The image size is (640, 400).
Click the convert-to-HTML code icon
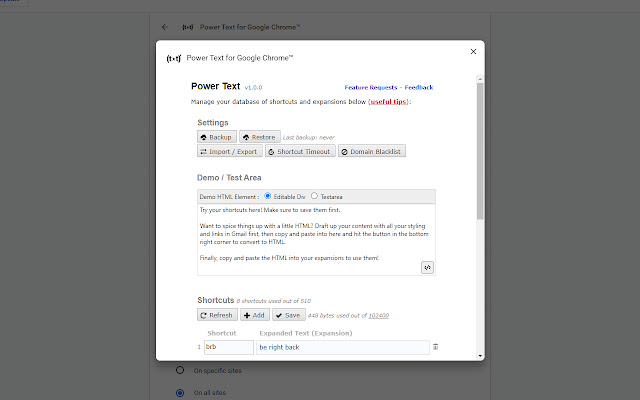click(x=427, y=267)
